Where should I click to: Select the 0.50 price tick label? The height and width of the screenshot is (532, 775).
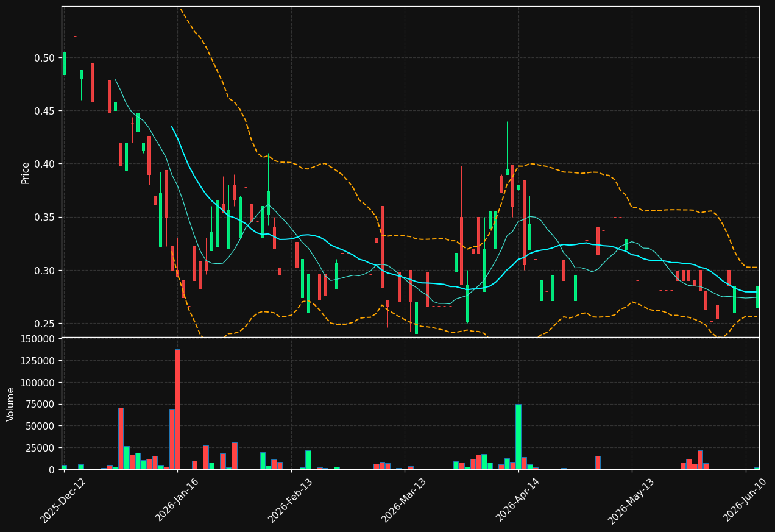tap(44, 58)
